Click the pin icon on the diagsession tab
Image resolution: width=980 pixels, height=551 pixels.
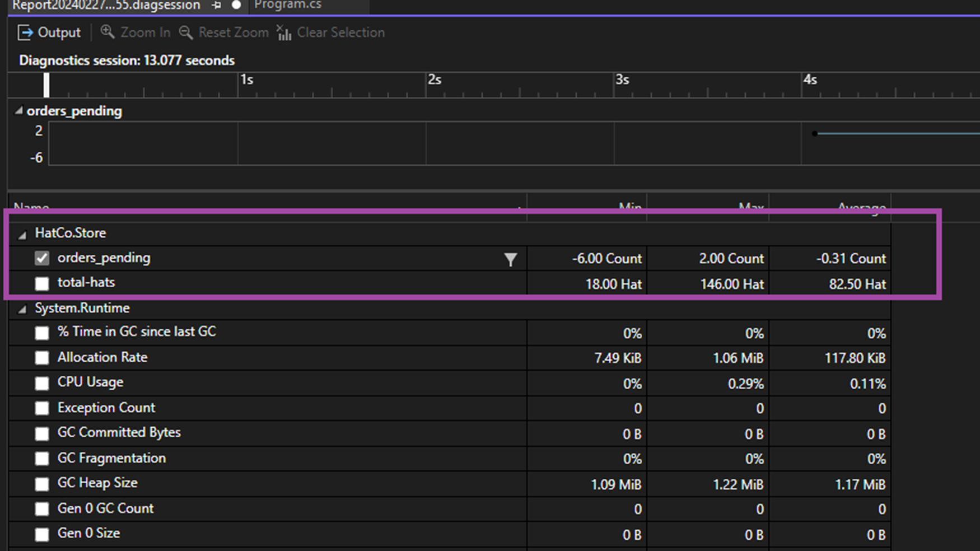(217, 5)
